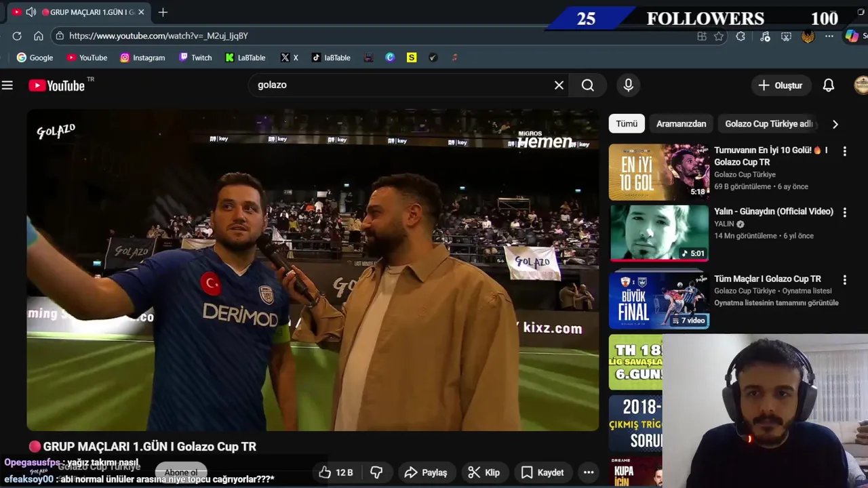Image resolution: width=868 pixels, height=488 pixels.
Task: Create a clip with Klip
Action: click(484, 472)
